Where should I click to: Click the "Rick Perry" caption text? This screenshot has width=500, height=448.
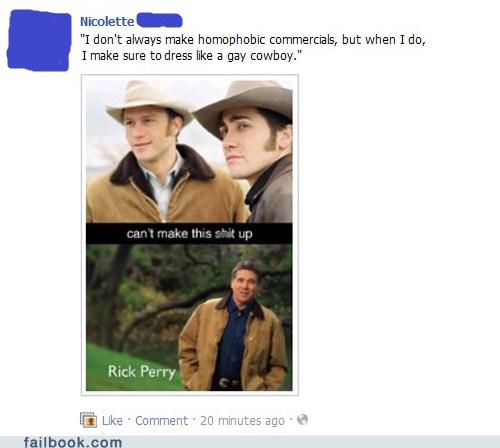(142, 372)
